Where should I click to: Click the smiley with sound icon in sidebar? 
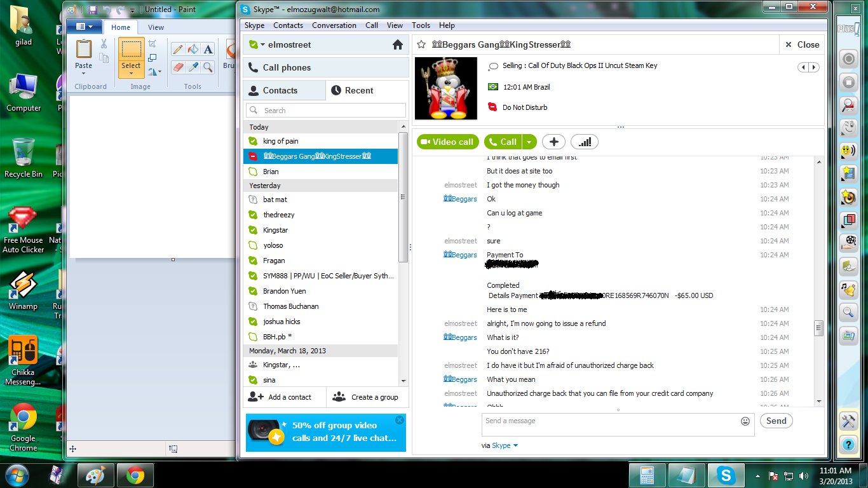(848, 151)
